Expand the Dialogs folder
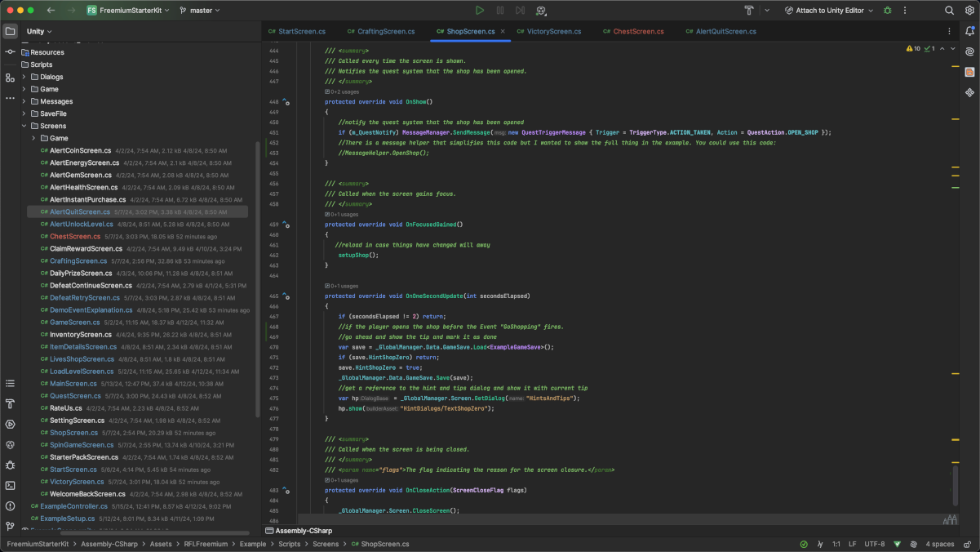 coord(24,77)
